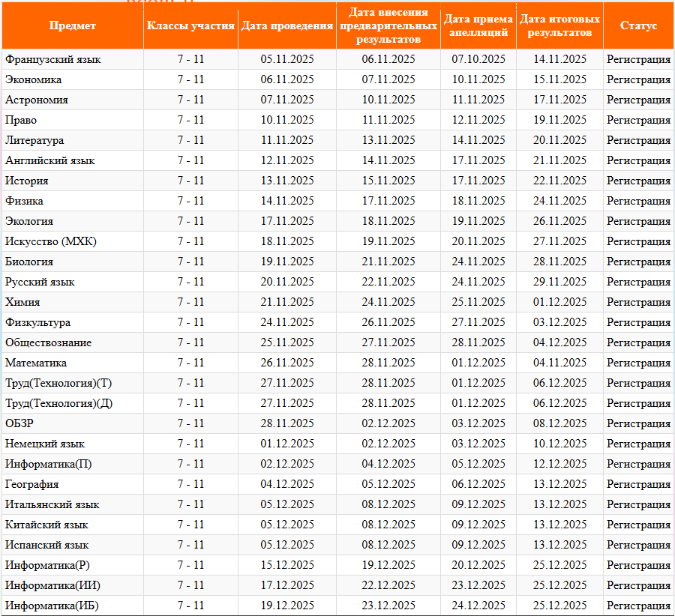Click the ОБЗР date of holding 28.11.2025
Image resolution: width=675 pixels, height=616 pixels.
pos(287,423)
